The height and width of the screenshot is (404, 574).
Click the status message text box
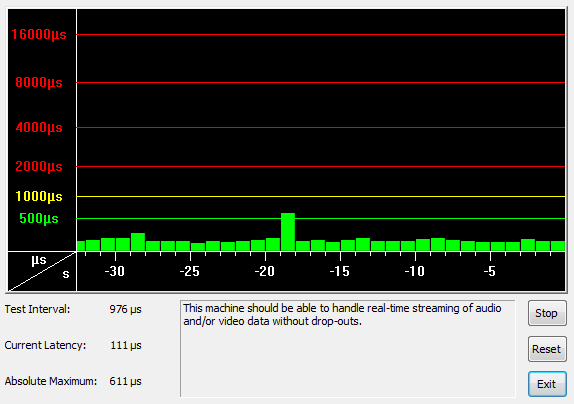click(x=347, y=348)
